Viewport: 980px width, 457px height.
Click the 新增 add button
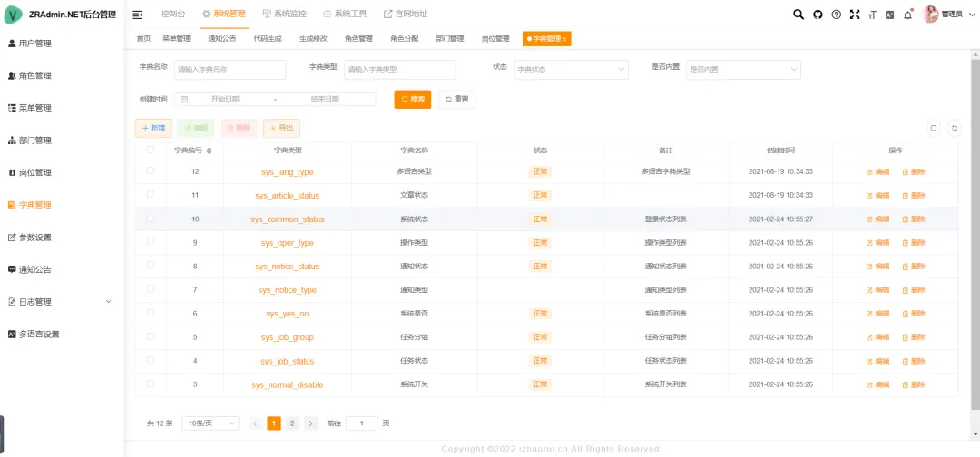point(153,128)
